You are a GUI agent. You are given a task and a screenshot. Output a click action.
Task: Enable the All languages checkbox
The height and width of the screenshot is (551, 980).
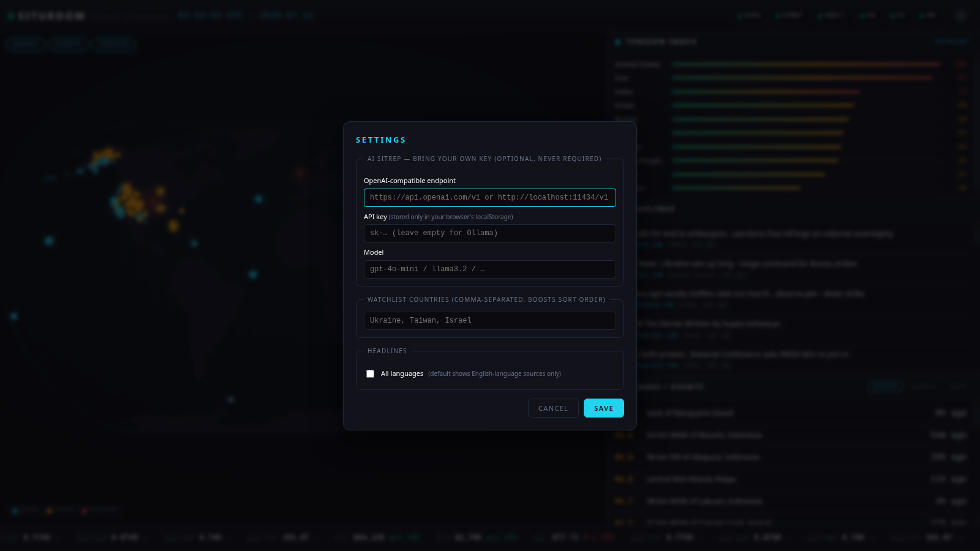370,374
